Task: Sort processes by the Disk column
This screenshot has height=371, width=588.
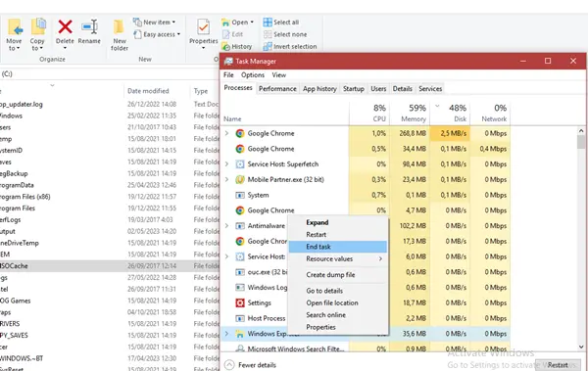Action: tap(450, 114)
